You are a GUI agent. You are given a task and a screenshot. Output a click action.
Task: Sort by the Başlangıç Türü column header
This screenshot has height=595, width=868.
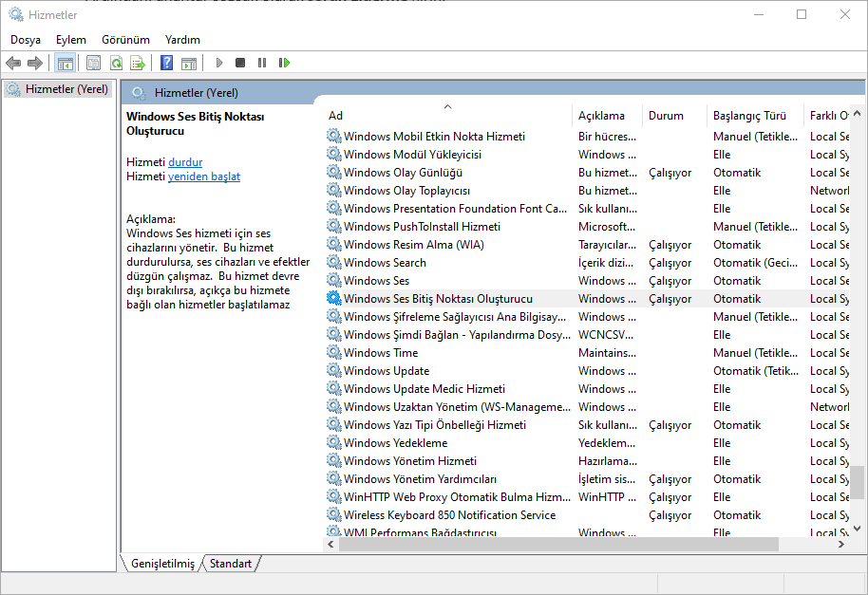(749, 116)
